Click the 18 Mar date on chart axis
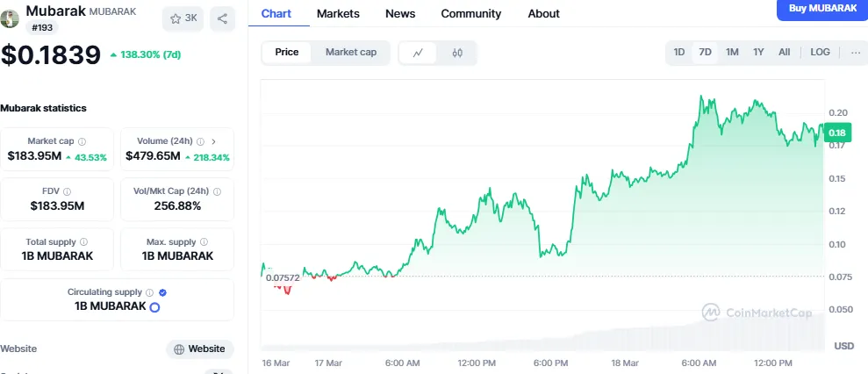Viewport: 868px width, 374px height. 624,363
